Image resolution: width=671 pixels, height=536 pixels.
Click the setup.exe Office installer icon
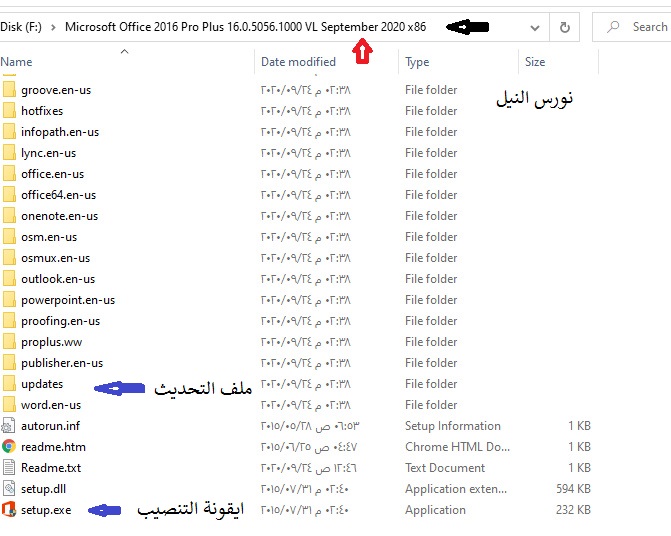click(9, 510)
